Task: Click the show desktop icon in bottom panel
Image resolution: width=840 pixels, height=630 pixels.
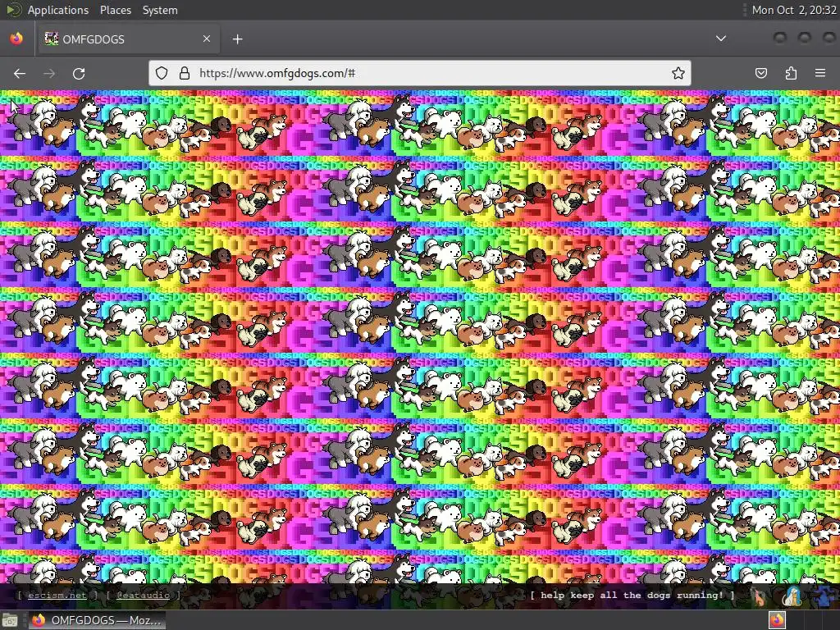Action: [10, 621]
